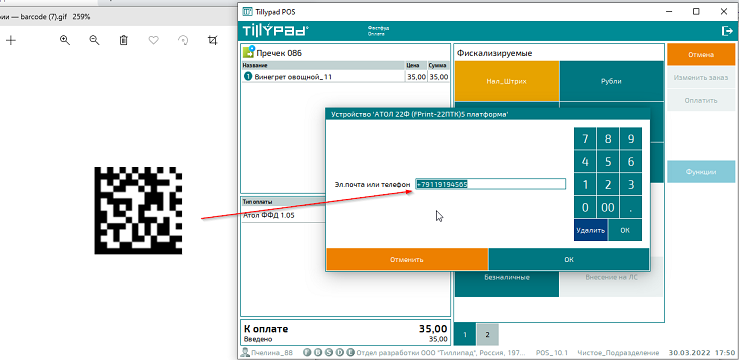This screenshot has width=739, height=360.
Task: Rotate image using rotate icon
Action: (183, 40)
